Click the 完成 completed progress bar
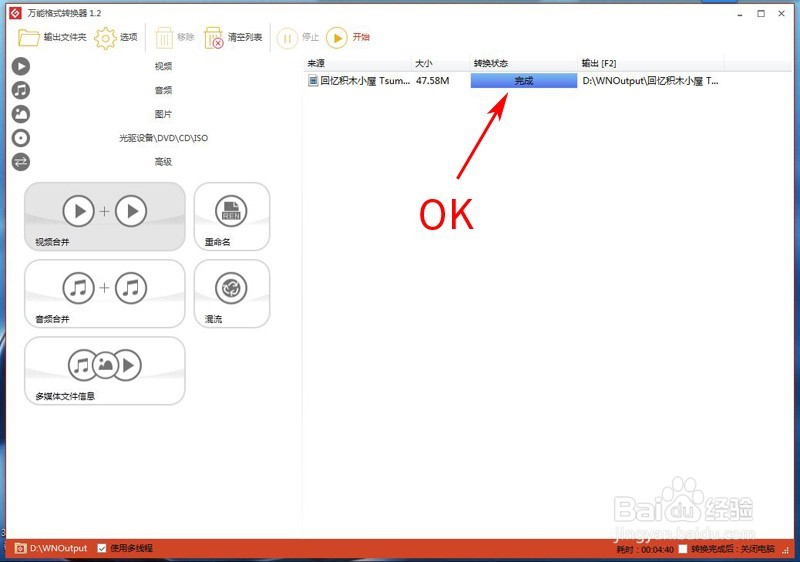This screenshot has height=562, width=800. 524,81
